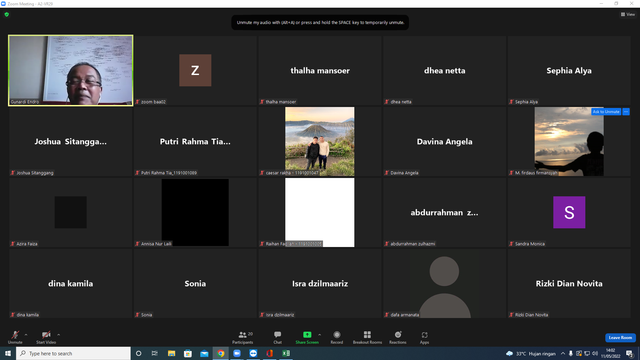Open the Chat panel
Screen dimensions: 640x360
click(278, 337)
